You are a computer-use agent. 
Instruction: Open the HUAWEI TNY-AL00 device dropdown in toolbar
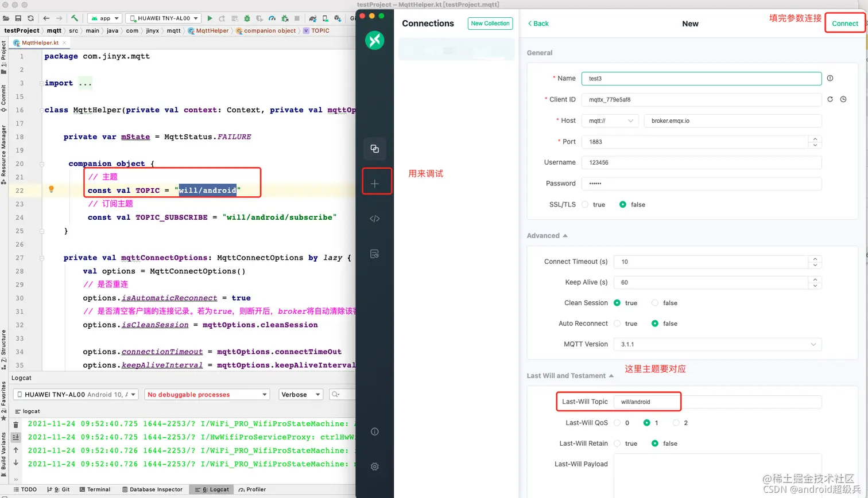(163, 18)
